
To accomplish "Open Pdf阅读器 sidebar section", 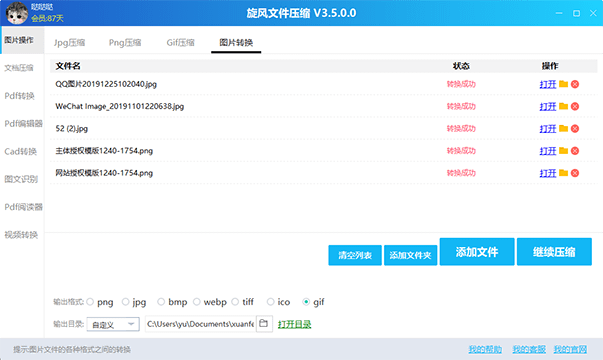I will click(23, 207).
